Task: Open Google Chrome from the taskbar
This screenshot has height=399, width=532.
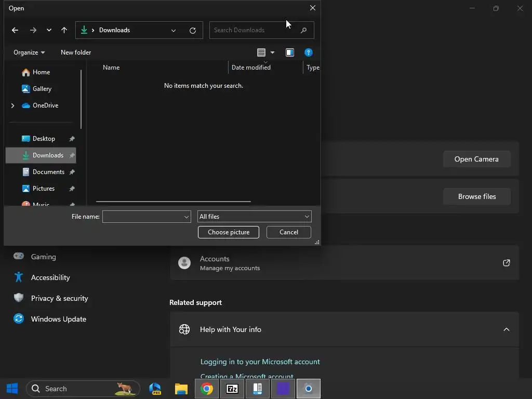Action: (207, 389)
